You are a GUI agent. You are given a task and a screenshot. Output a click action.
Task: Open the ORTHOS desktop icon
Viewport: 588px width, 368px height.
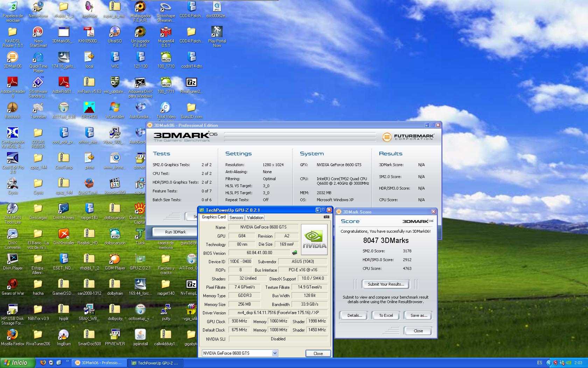(x=89, y=110)
